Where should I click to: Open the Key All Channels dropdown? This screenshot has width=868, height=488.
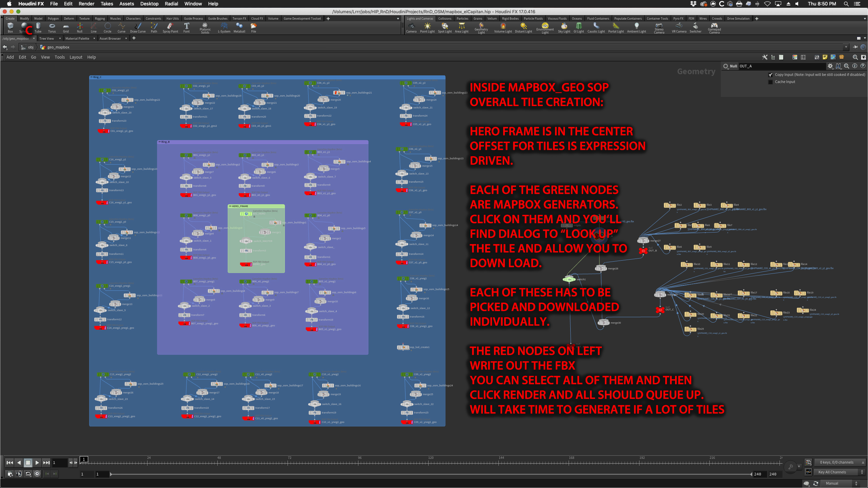839,472
